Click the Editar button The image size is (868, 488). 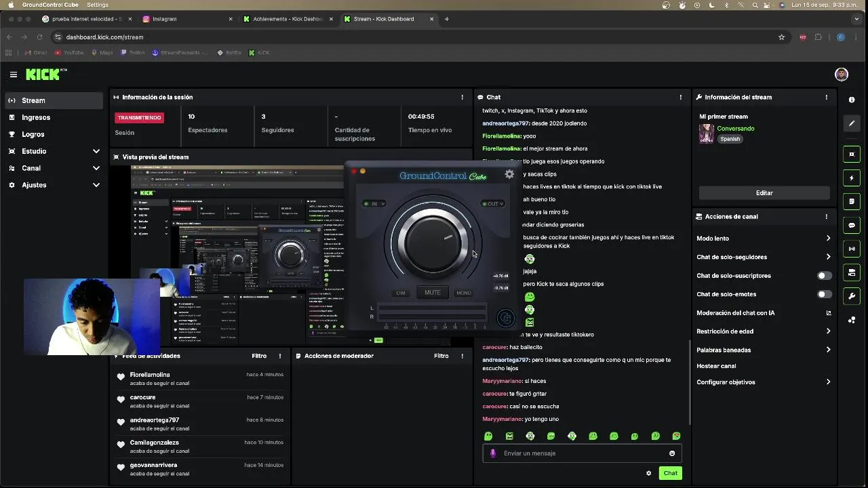(764, 193)
